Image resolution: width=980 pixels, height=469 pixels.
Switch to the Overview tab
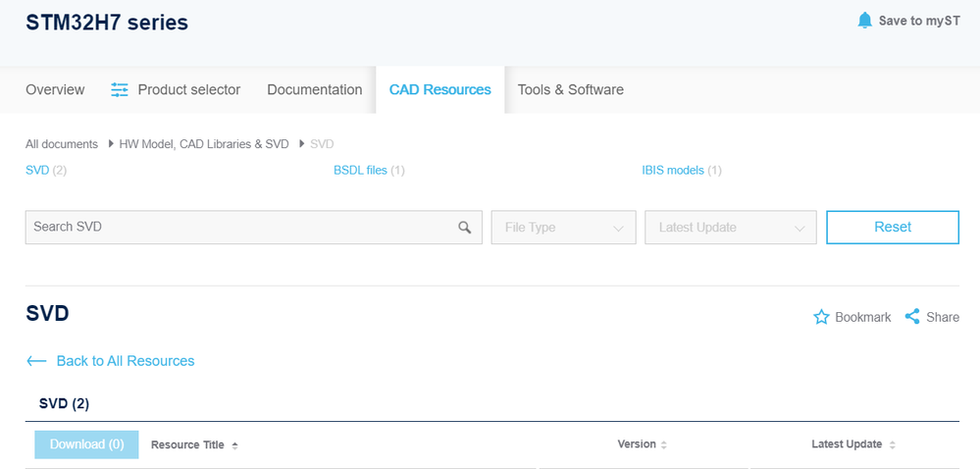[55, 89]
